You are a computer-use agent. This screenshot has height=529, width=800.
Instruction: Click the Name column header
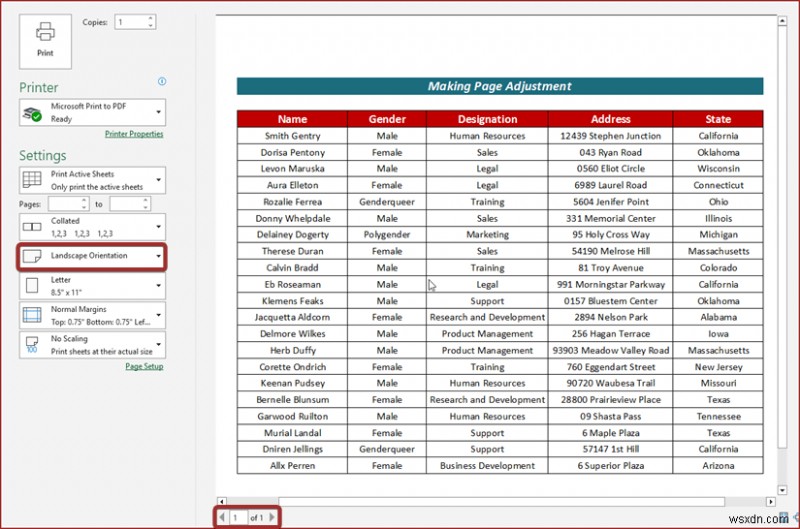coord(292,119)
